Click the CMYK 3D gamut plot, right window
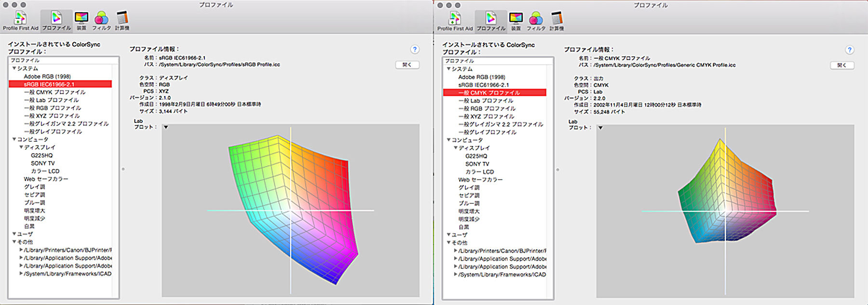Viewport: 868px width, 305px height. (x=725, y=211)
